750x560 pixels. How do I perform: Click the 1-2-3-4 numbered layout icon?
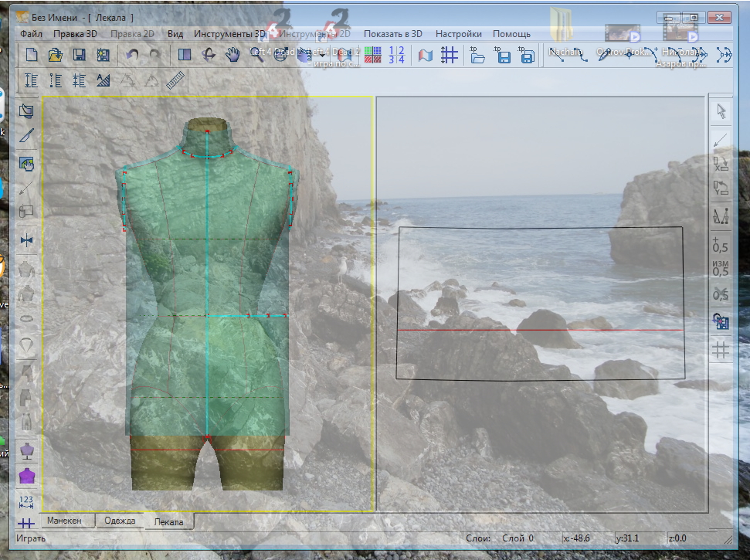(x=396, y=55)
